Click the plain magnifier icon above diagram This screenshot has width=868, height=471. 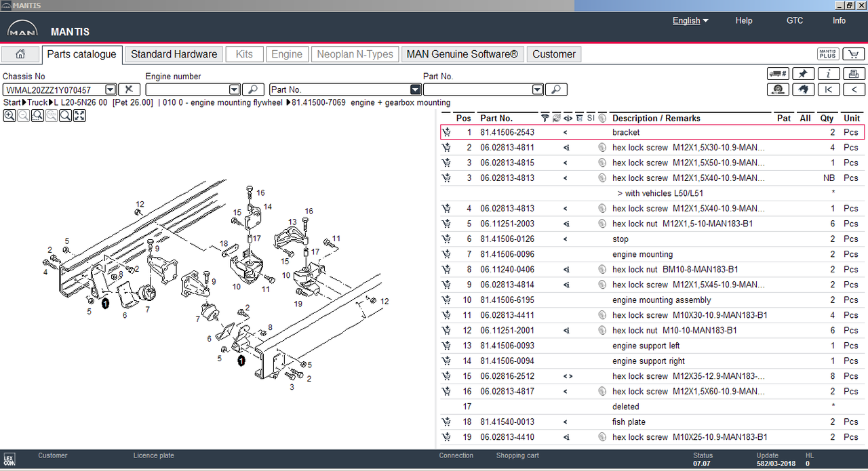tap(65, 116)
